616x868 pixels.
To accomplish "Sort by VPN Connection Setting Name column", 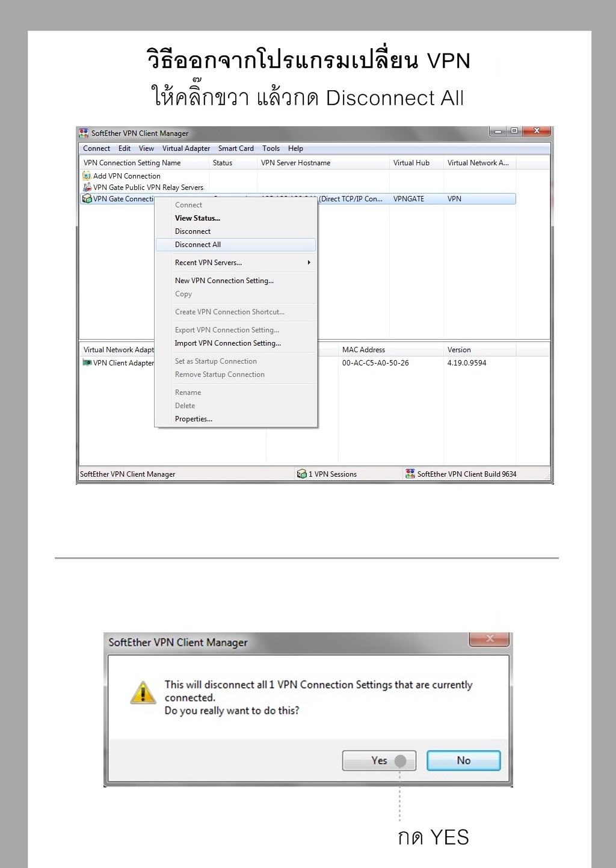I will click(x=144, y=163).
